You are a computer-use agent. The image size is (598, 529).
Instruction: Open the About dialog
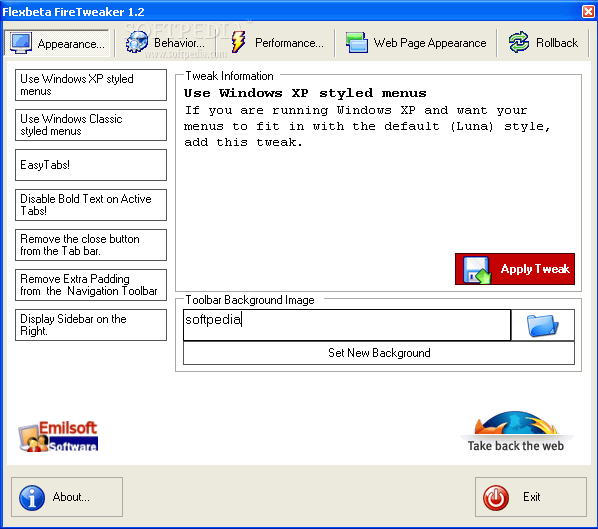67,497
